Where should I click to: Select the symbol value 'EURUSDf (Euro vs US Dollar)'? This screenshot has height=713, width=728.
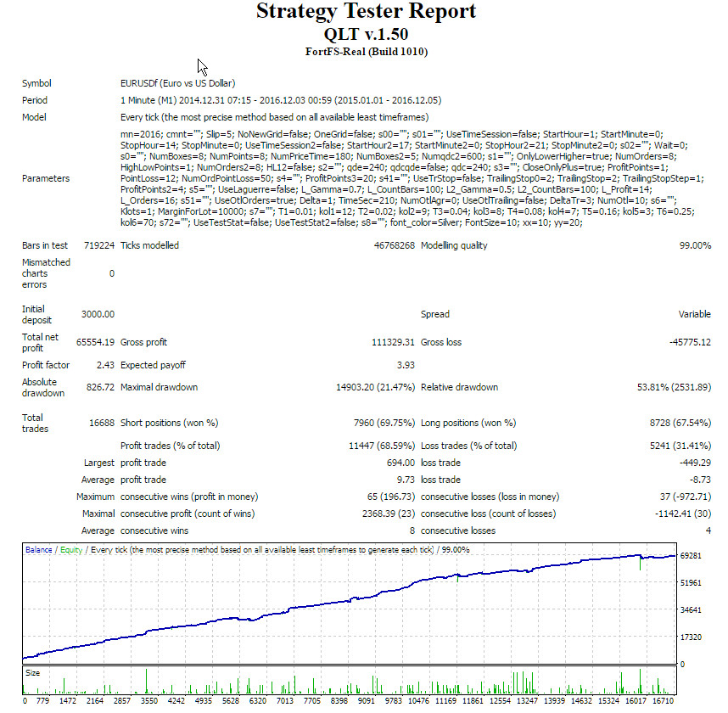[x=178, y=83]
